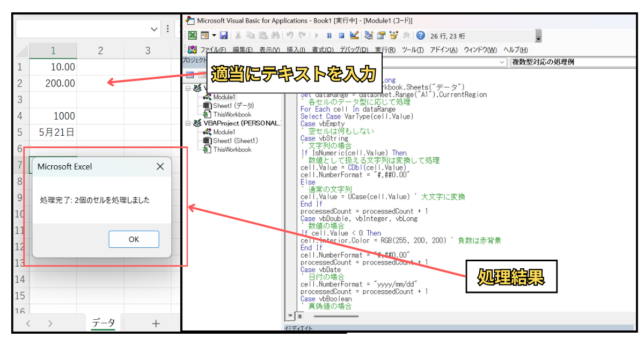Click the three-dot handle beside Name Box
The height and width of the screenshot is (338, 644).
[168, 29]
